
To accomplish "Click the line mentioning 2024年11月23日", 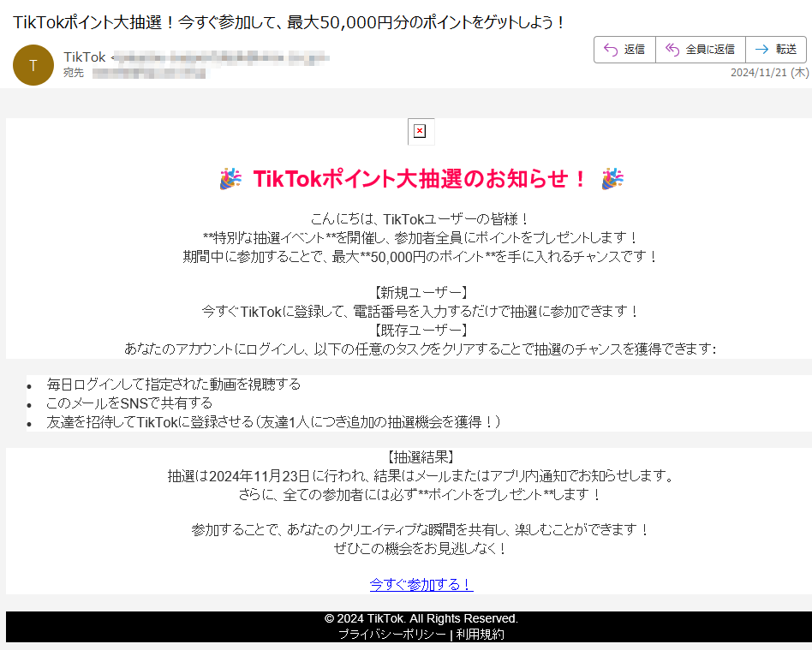I will [x=421, y=475].
